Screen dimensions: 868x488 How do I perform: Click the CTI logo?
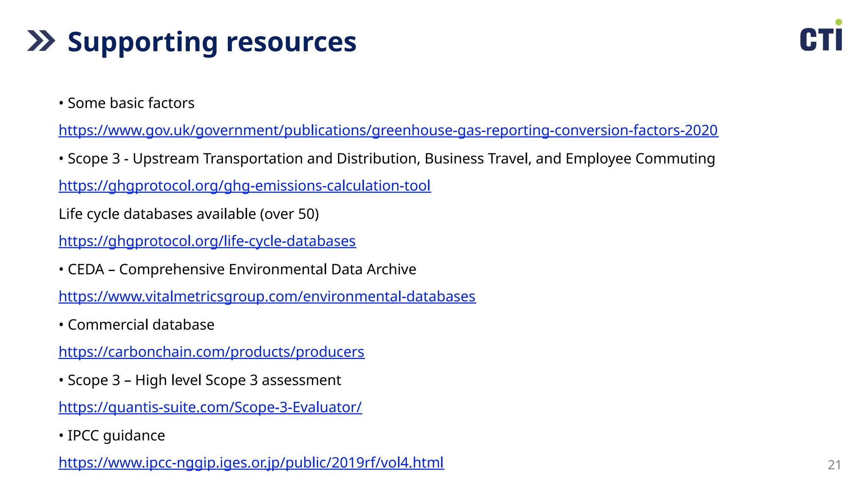[x=820, y=39]
